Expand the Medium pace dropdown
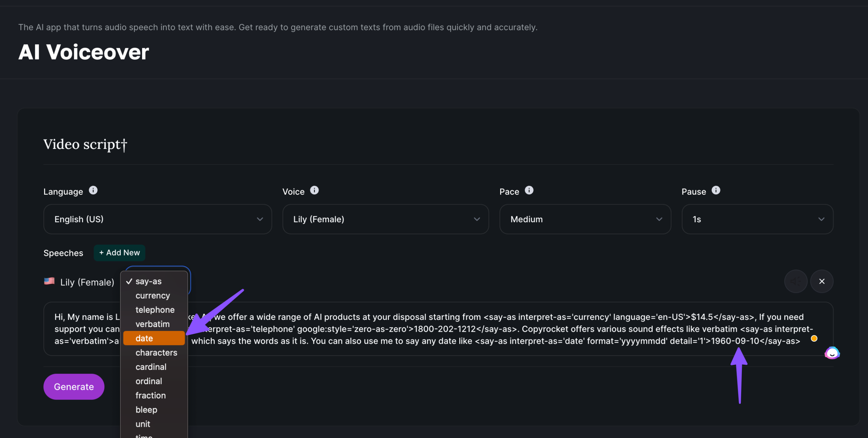The height and width of the screenshot is (438, 868). 585,219
